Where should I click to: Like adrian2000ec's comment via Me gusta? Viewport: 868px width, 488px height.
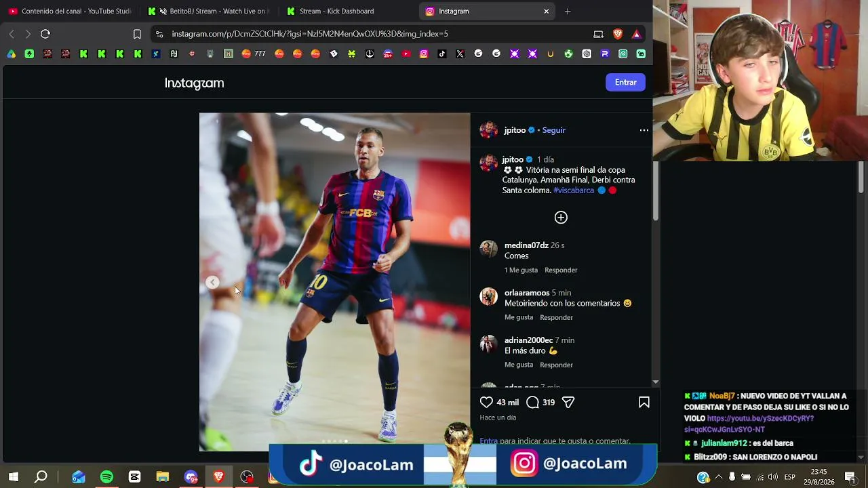(519, 365)
